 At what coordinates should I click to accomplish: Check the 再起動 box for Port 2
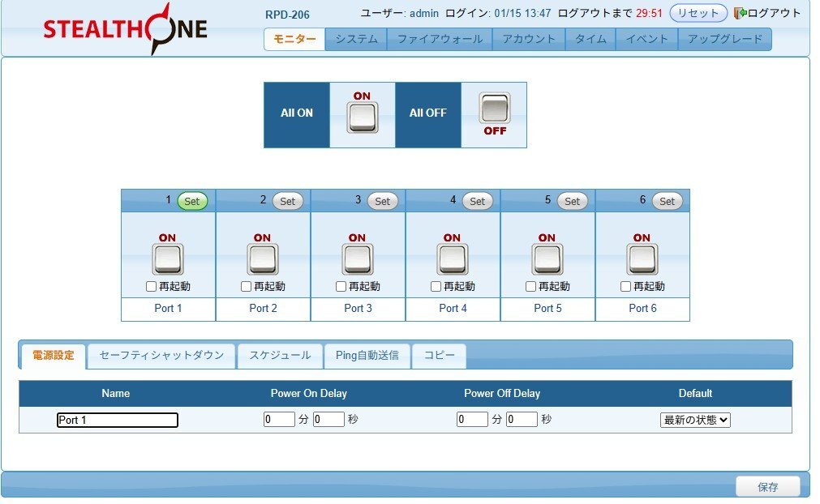tap(247, 286)
